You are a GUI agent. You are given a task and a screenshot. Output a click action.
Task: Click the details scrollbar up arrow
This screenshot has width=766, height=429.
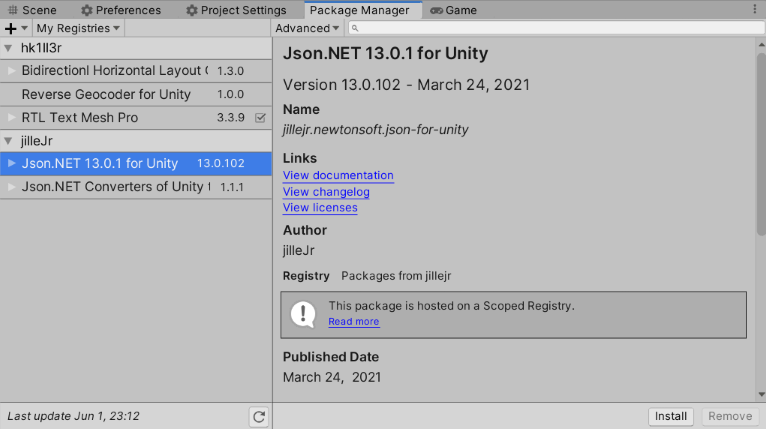click(762, 45)
